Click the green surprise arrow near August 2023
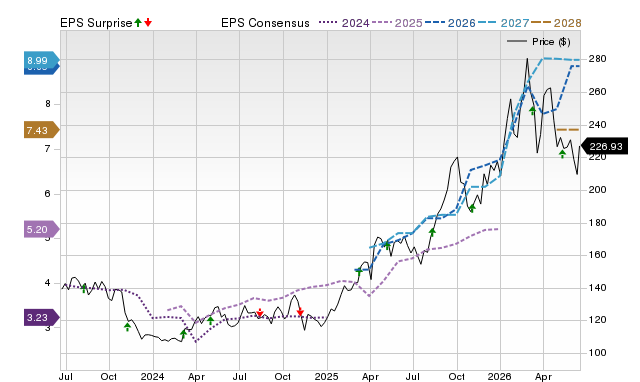 coord(84,289)
